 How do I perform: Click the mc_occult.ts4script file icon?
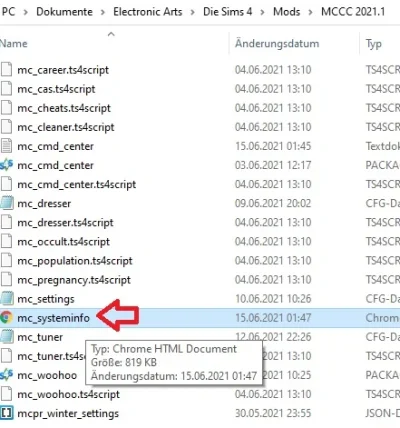pyautogui.click(x=6, y=242)
